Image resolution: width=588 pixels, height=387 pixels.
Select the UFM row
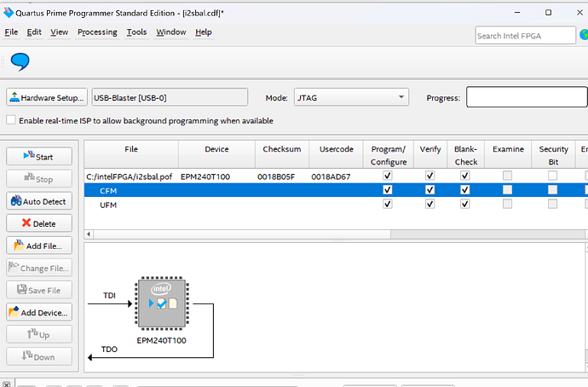[x=336, y=205]
